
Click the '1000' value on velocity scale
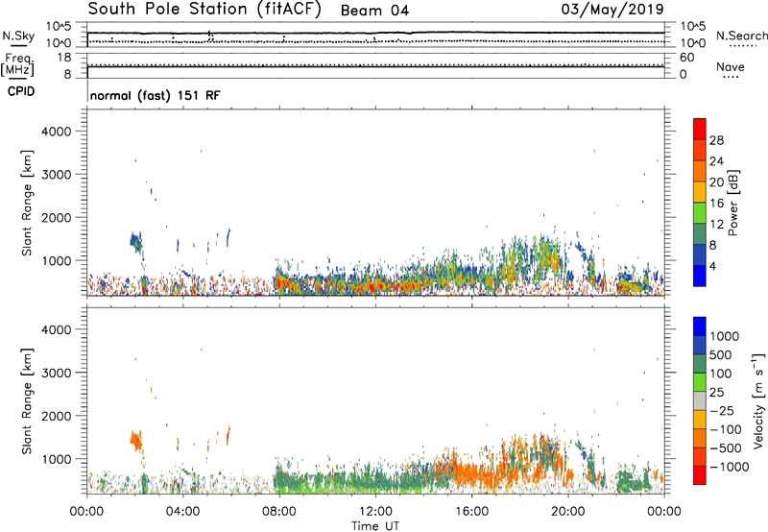(725, 336)
